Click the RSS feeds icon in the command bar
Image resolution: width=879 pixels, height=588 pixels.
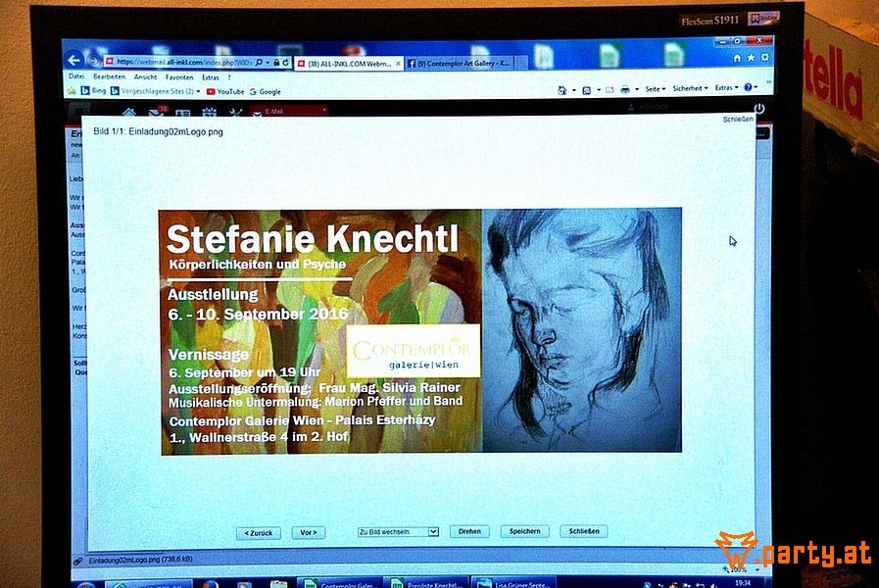tap(586, 90)
